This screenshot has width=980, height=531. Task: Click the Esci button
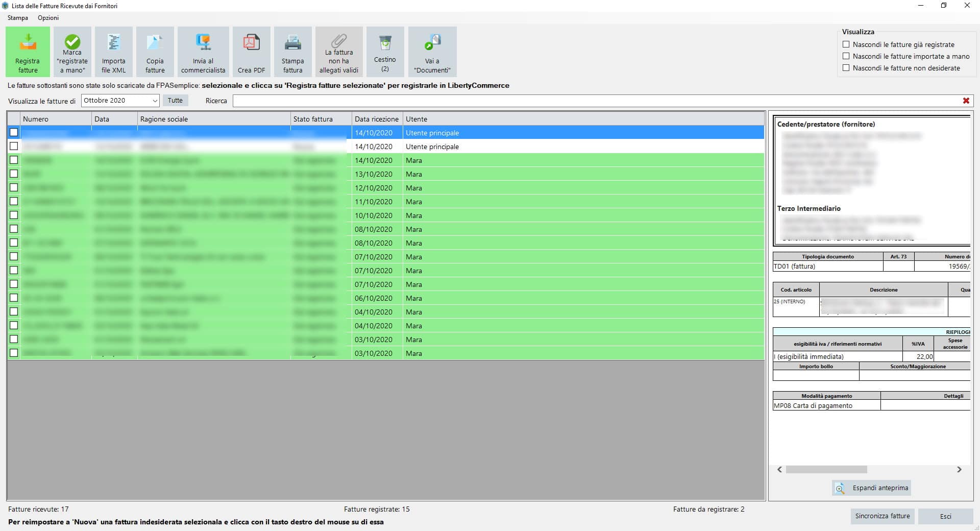coord(945,516)
